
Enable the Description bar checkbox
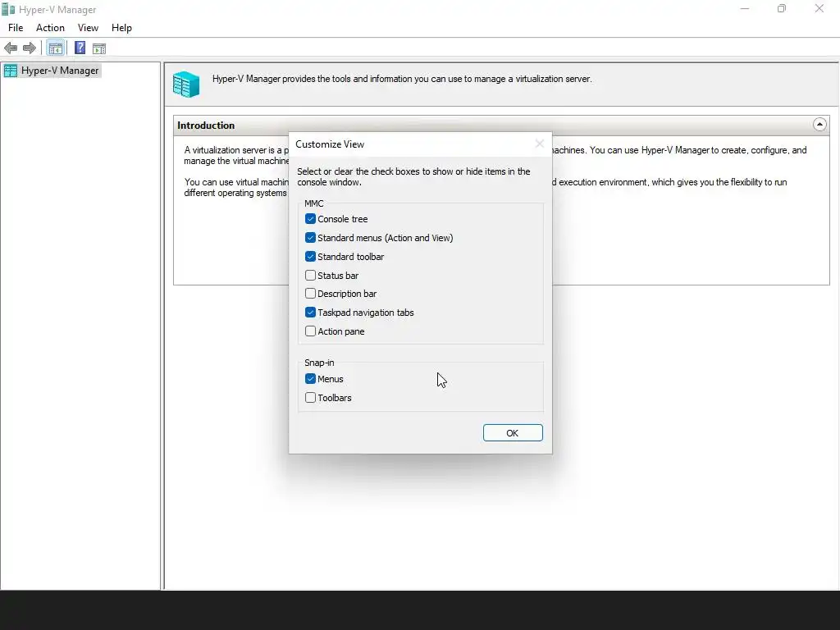[x=310, y=294]
